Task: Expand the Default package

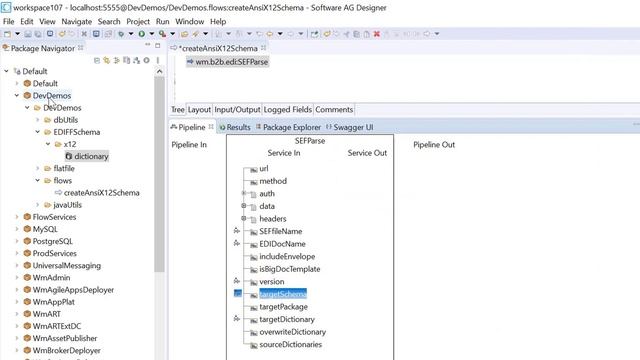Action: pos(17,83)
